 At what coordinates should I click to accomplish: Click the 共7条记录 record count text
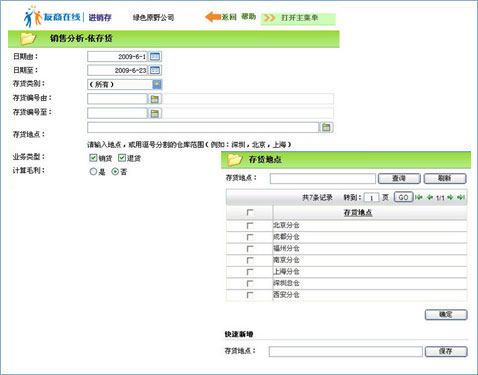click(x=317, y=197)
